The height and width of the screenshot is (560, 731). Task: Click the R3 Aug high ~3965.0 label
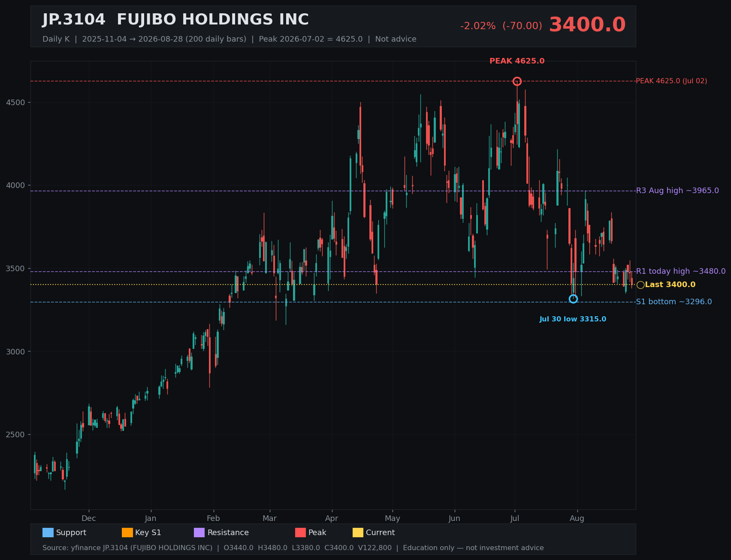677,191
